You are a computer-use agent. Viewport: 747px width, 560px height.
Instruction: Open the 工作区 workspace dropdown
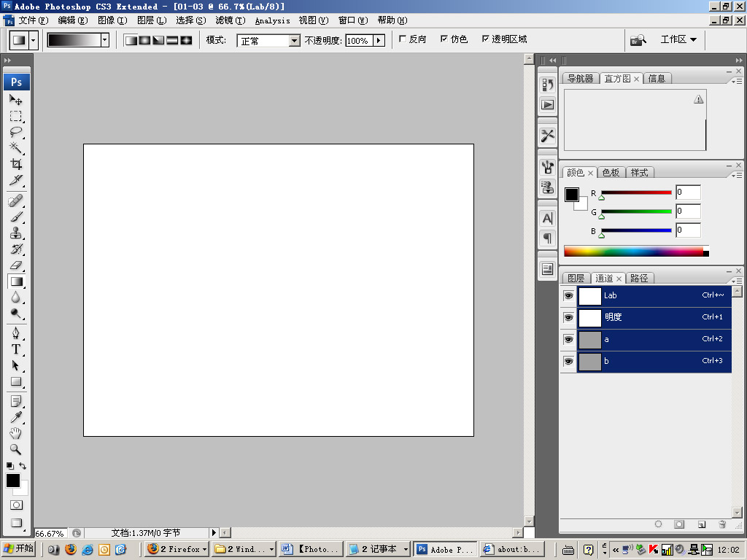(678, 39)
